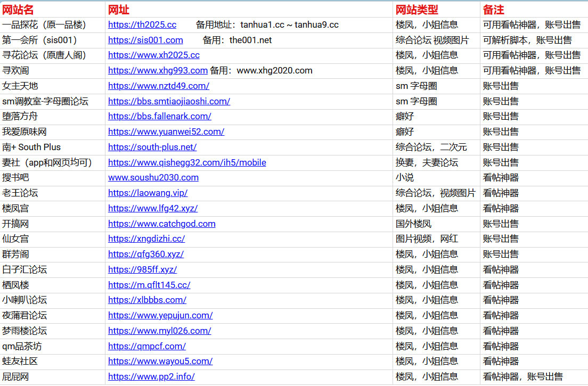Select the 白子汇论坛 name cell

[53, 269]
